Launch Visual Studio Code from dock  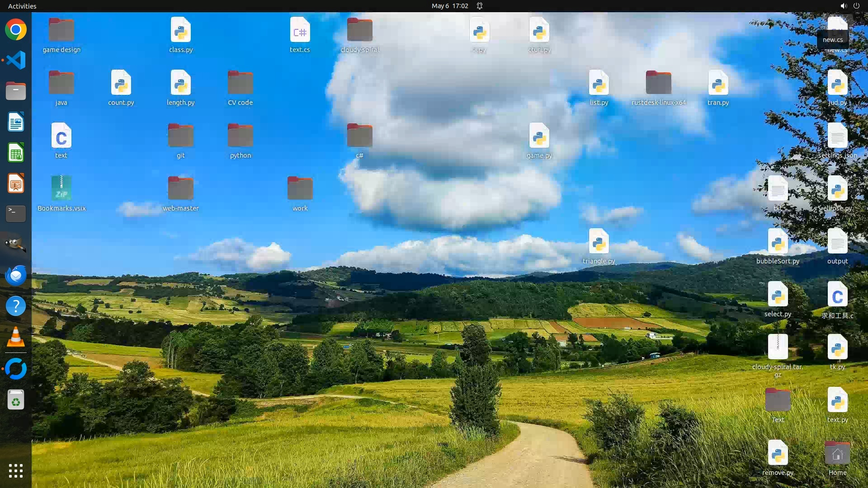click(16, 60)
